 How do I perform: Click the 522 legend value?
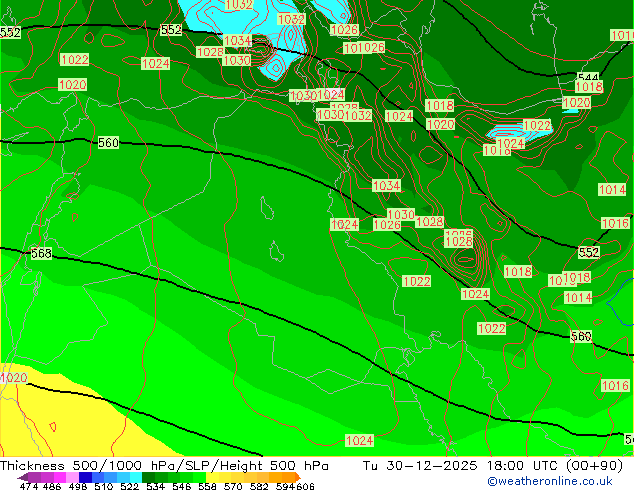click(x=129, y=486)
